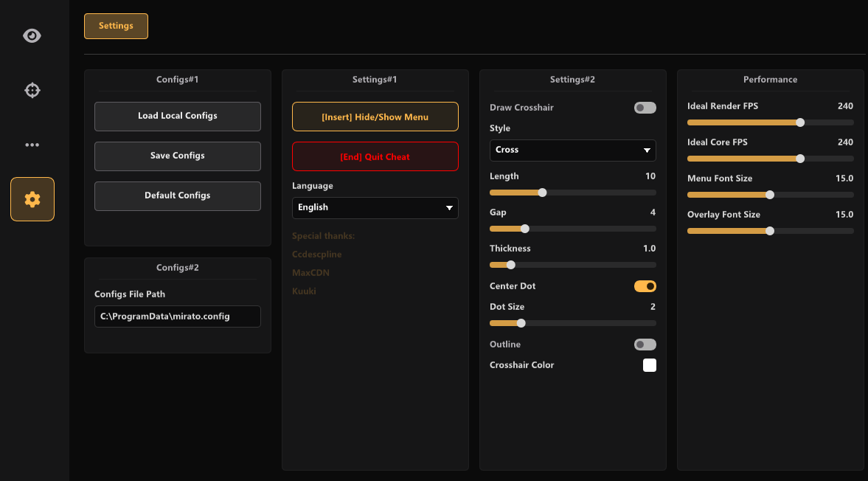Select the gear settings sidebar icon
The height and width of the screenshot is (481, 868).
click(32, 199)
